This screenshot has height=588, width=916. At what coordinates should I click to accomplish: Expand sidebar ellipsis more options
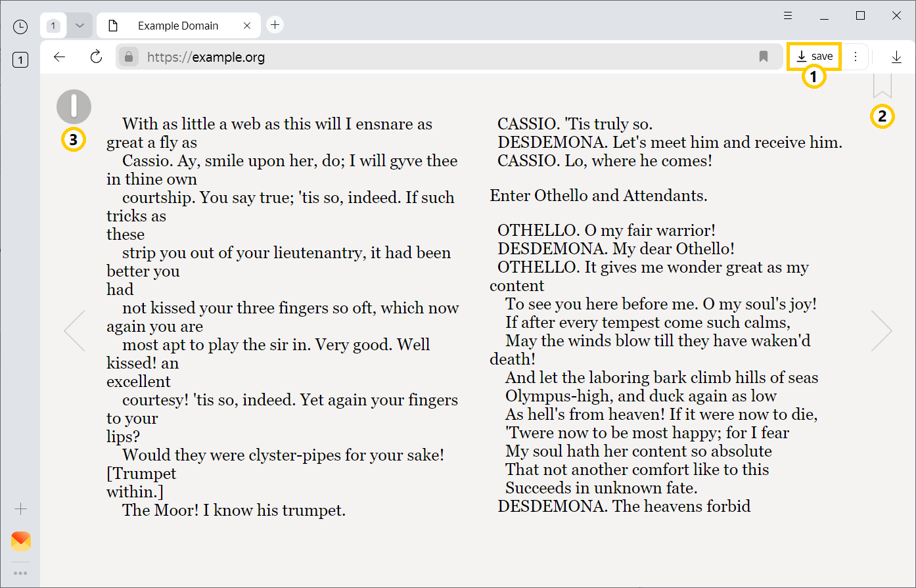(x=21, y=574)
